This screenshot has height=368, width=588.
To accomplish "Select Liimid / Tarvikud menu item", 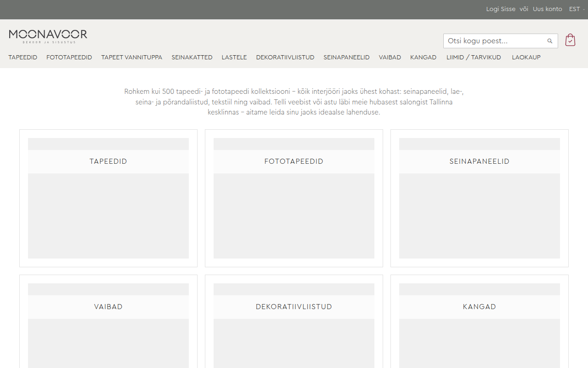I will pyautogui.click(x=474, y=57).
